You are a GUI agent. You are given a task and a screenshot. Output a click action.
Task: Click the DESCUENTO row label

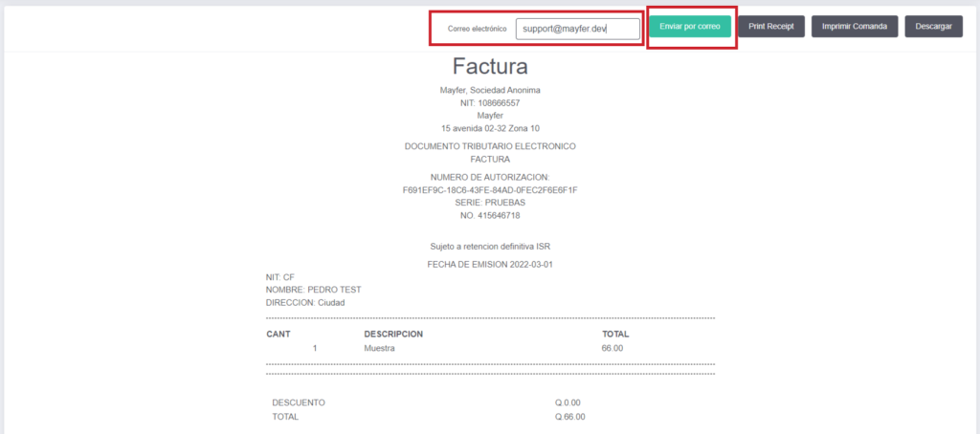click(x=298, y=402)
